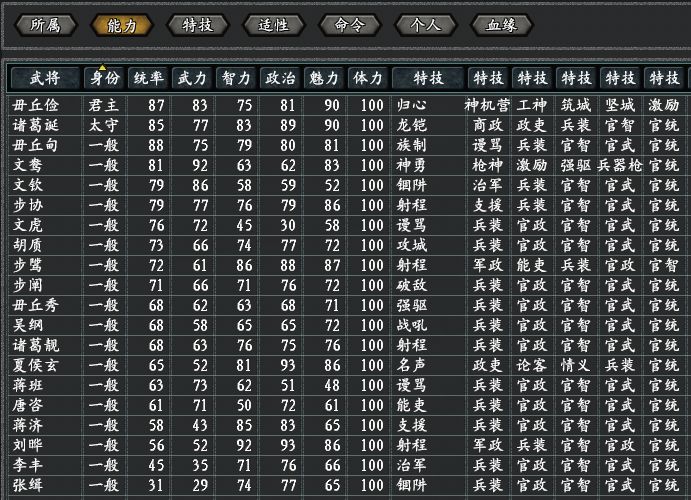Click 族制 skill of 毌丘甸

click(411, 145)
